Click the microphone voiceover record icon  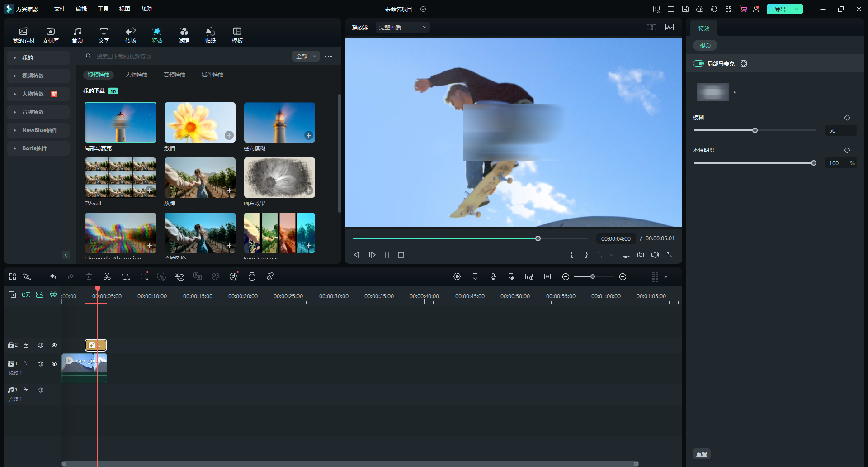click(x=493, y=276)
